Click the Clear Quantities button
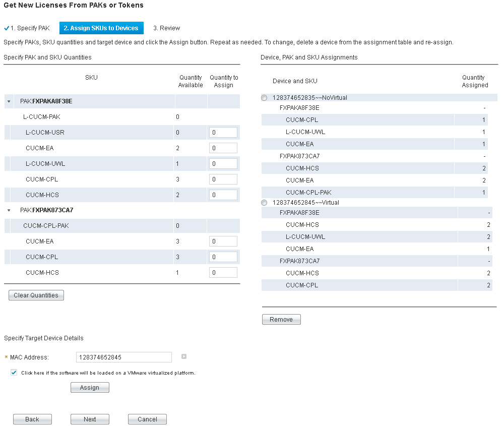Image resolution: width=504 pixels, height=426 pixels. click(x=36, y=295)
